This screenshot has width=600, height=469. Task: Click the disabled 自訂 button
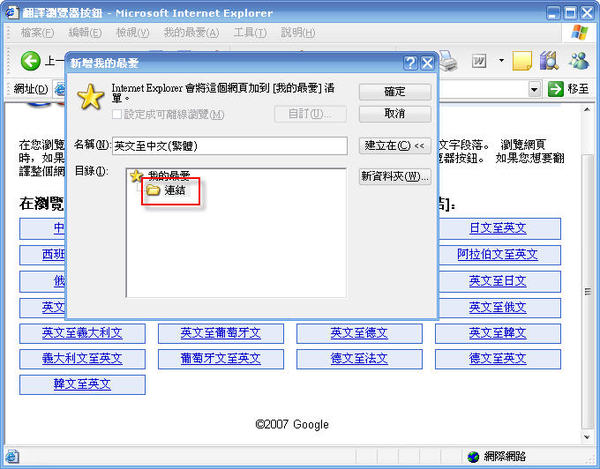point(310,114)
